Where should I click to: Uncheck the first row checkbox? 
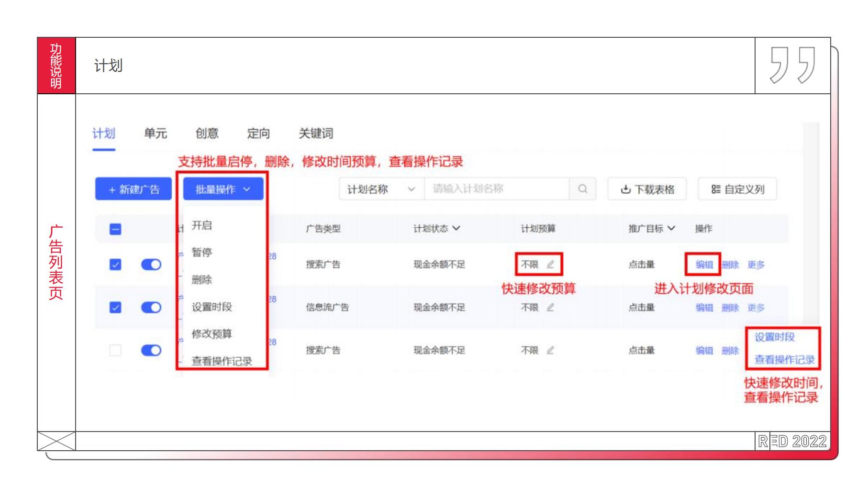115,265
